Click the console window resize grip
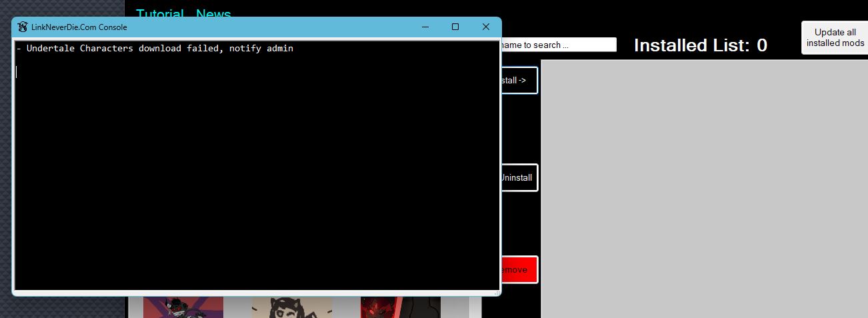 point(497,292)
